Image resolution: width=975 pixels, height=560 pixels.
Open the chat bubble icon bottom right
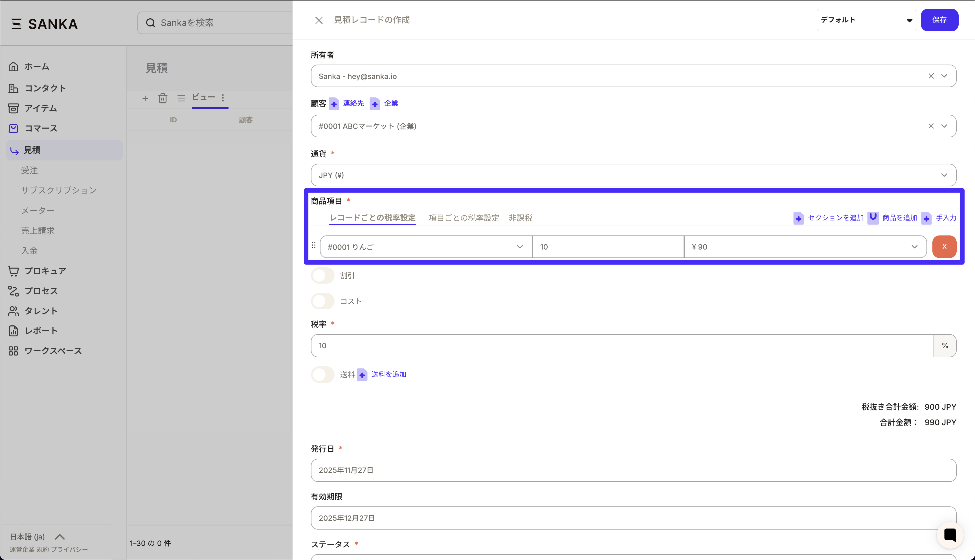(x=950, y=535)
